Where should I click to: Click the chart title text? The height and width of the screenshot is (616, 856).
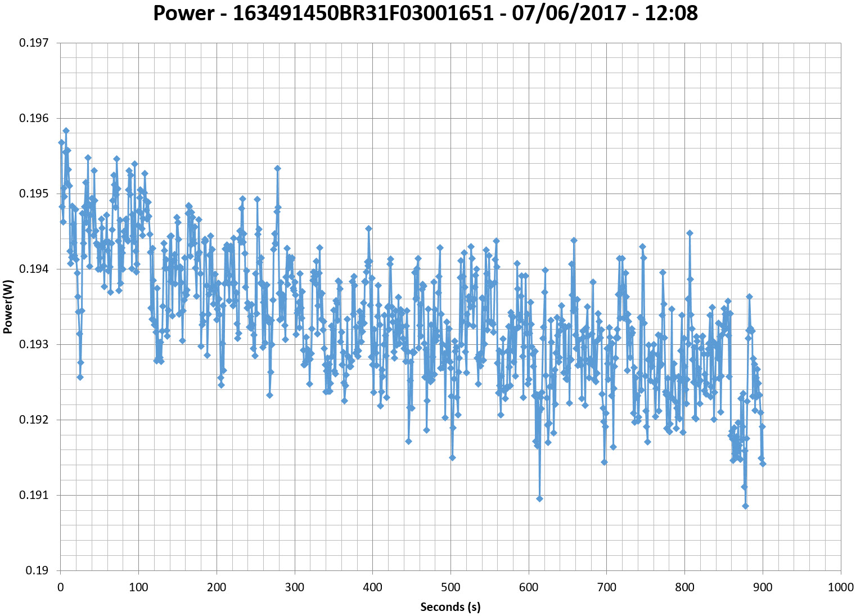point(425,13)
